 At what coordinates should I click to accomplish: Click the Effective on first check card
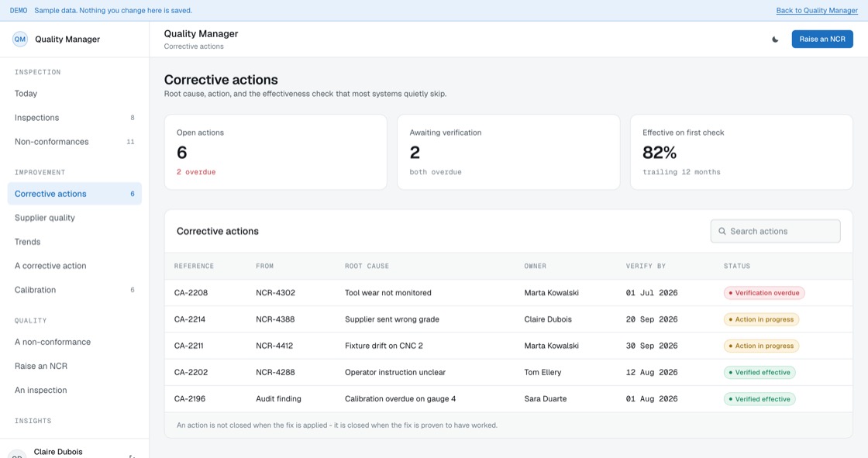[742, 153]
